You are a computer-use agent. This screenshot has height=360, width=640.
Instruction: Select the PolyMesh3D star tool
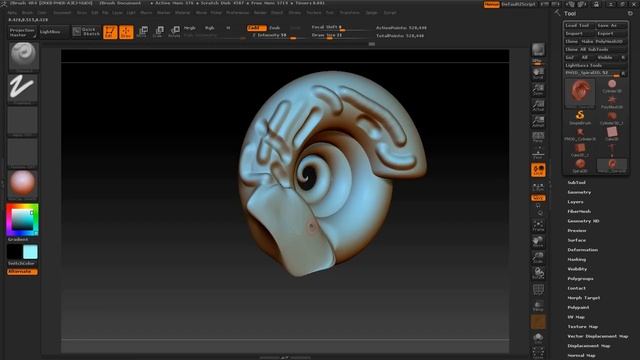click(x=611, y=101)
